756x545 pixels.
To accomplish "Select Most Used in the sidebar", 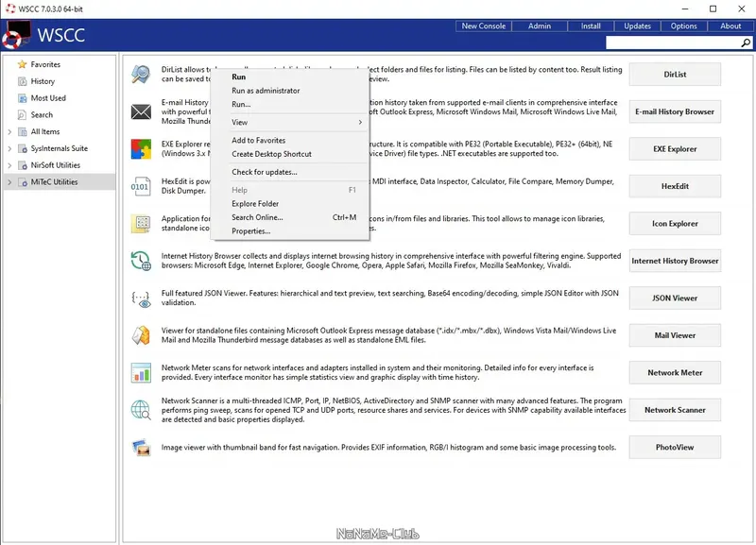I will tap(48, 98).
